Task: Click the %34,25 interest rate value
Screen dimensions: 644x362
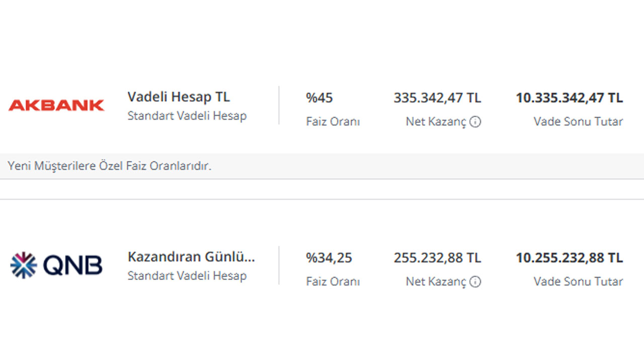Action: coord(329,258)
